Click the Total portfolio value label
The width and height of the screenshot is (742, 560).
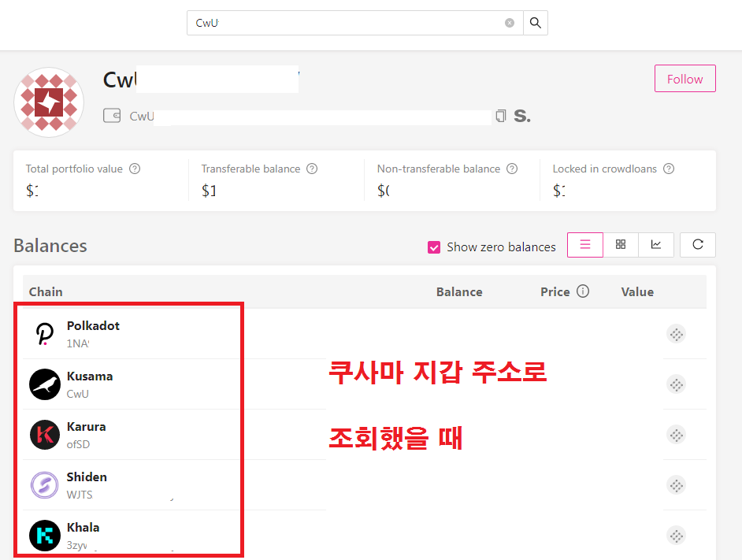tap(74, 169)
